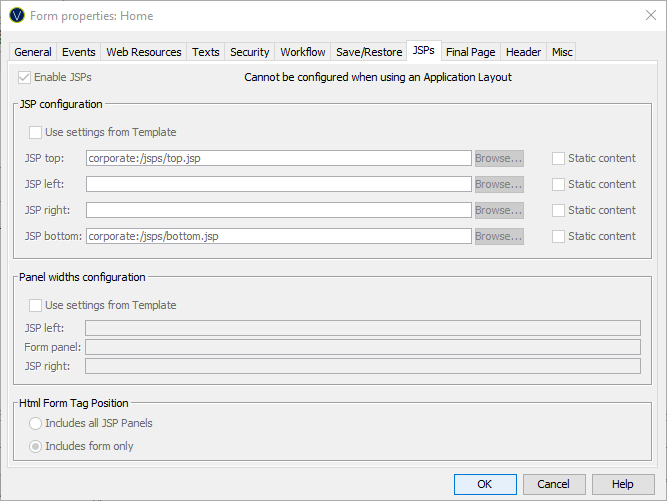This screenshot has height=501, width=667.
Task: Open the Workflow tab
Action: coord(302,52)
